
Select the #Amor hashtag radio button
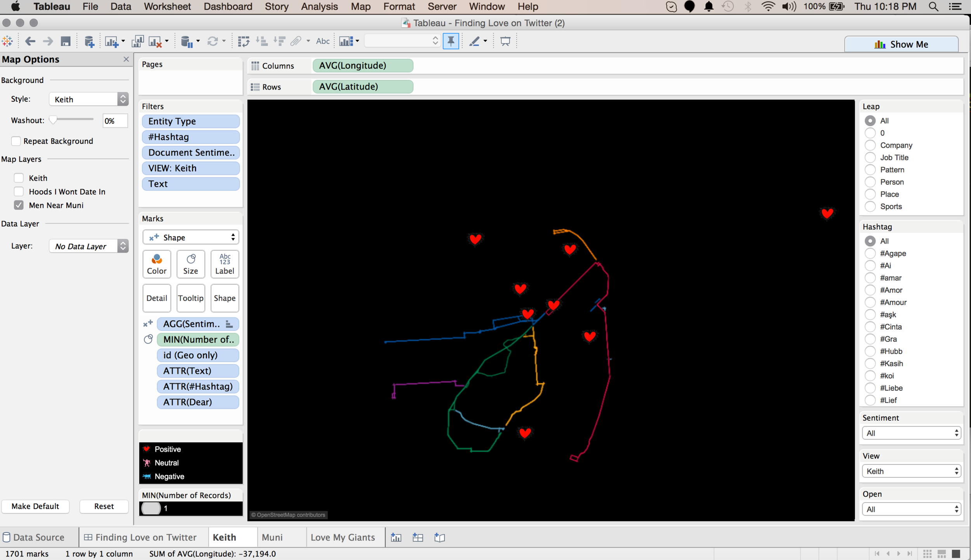[870, 290]
